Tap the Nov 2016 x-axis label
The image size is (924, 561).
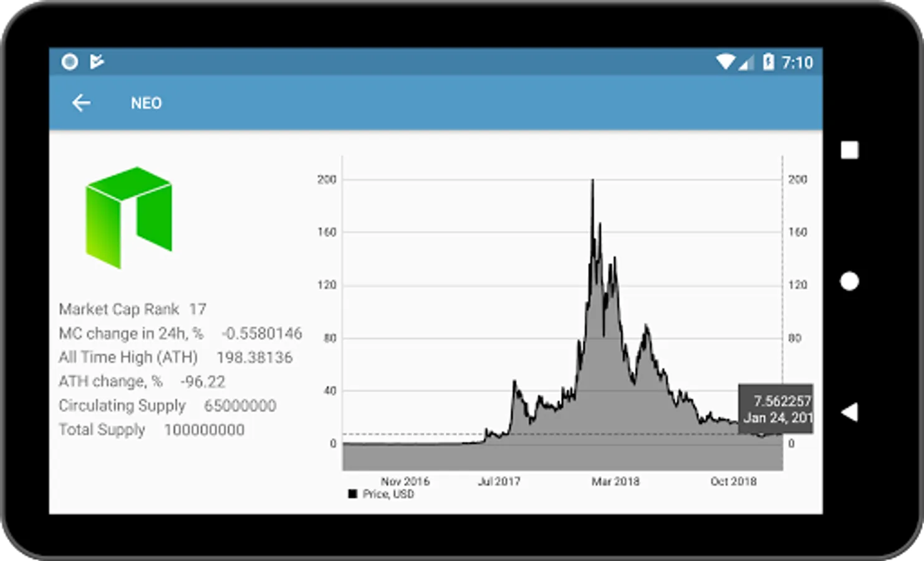click(x=405, y=481)
